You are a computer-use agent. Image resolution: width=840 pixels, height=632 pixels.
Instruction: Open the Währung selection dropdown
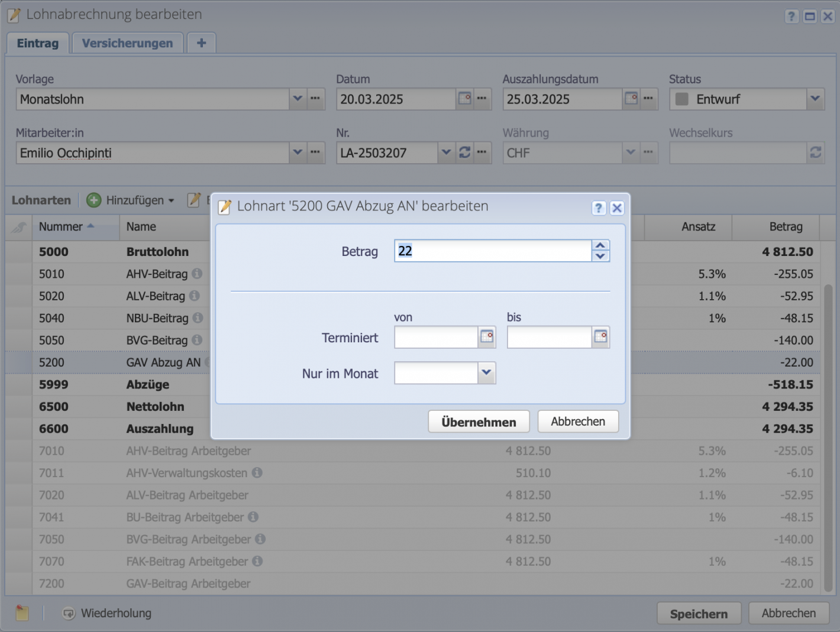tap(630, 153)
